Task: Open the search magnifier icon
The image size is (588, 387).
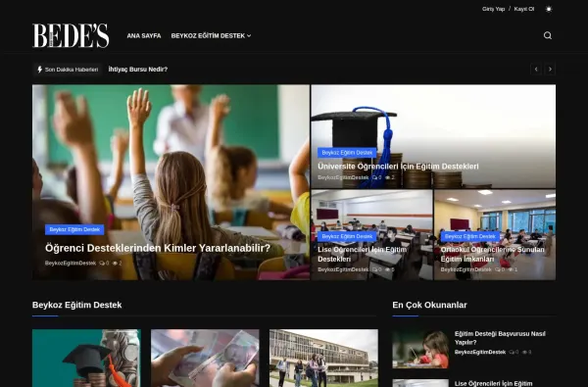Action: [x=548, y=35]
